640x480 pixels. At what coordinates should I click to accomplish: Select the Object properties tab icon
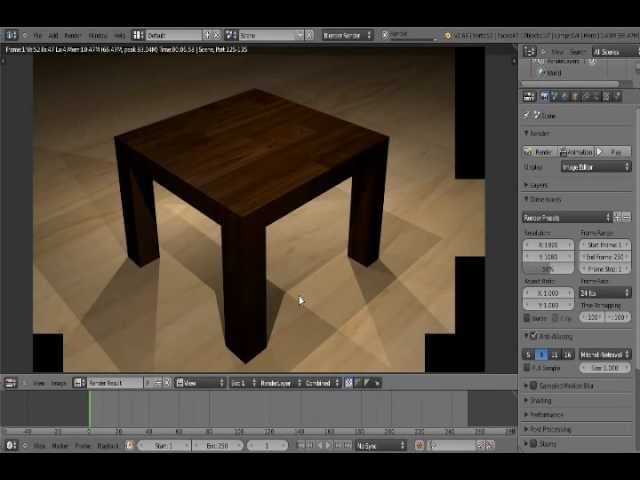point(575,97)
